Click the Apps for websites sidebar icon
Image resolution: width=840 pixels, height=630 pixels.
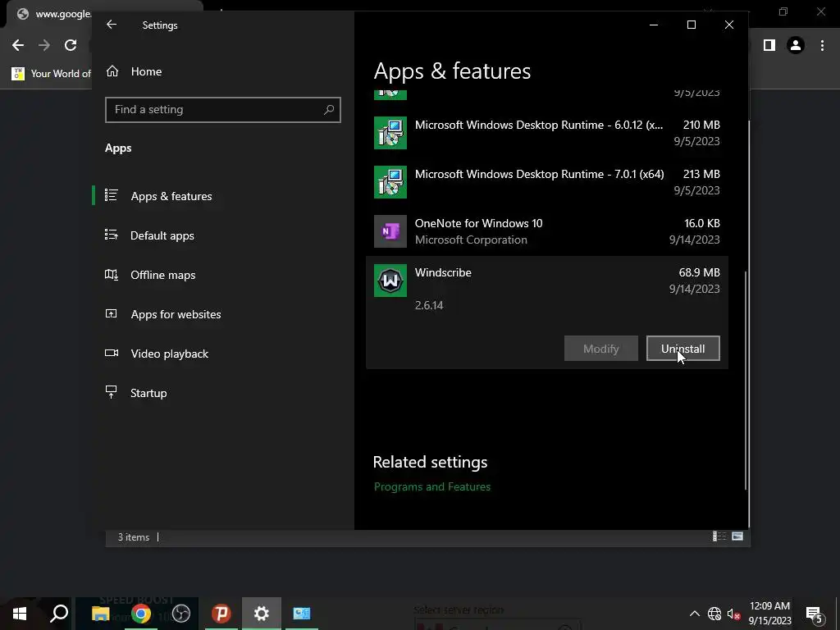pos(112,314)
